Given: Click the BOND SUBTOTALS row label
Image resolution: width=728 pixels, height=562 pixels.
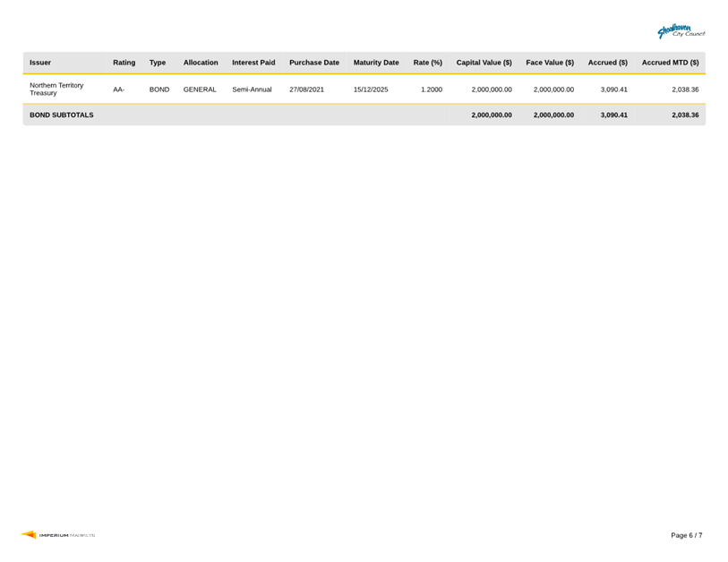Looking at the screenshot, I should tap(62, 115).
